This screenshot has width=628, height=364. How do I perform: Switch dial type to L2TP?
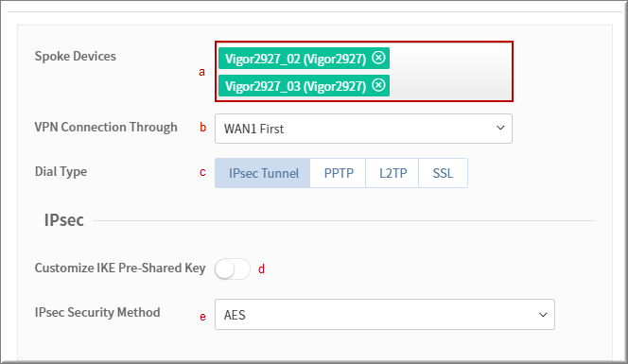tap(392, 173)
